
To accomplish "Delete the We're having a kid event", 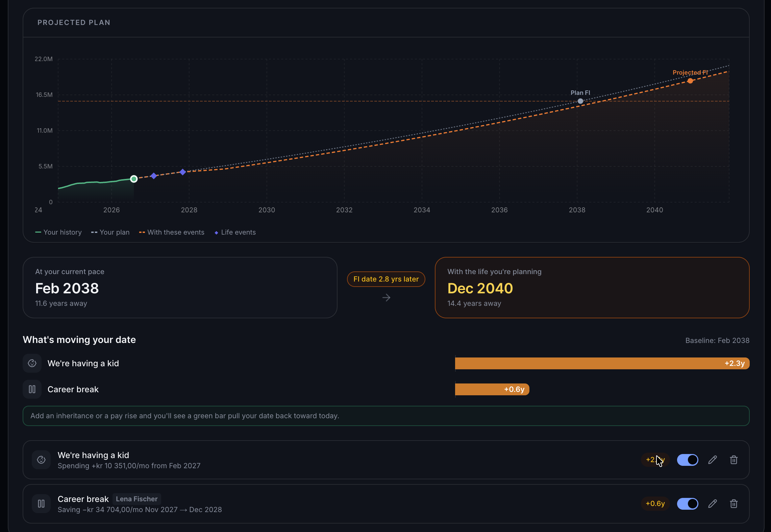I will [x=733, y=460].
